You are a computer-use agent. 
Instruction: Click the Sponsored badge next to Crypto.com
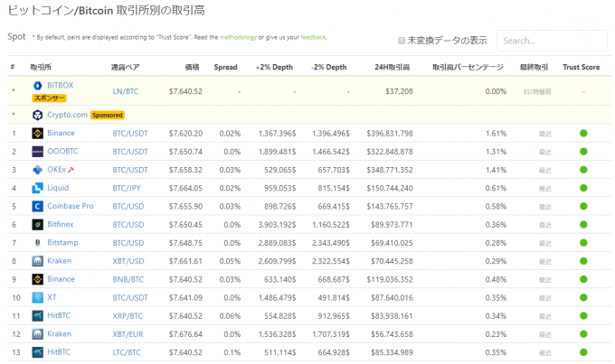[108, 116]
